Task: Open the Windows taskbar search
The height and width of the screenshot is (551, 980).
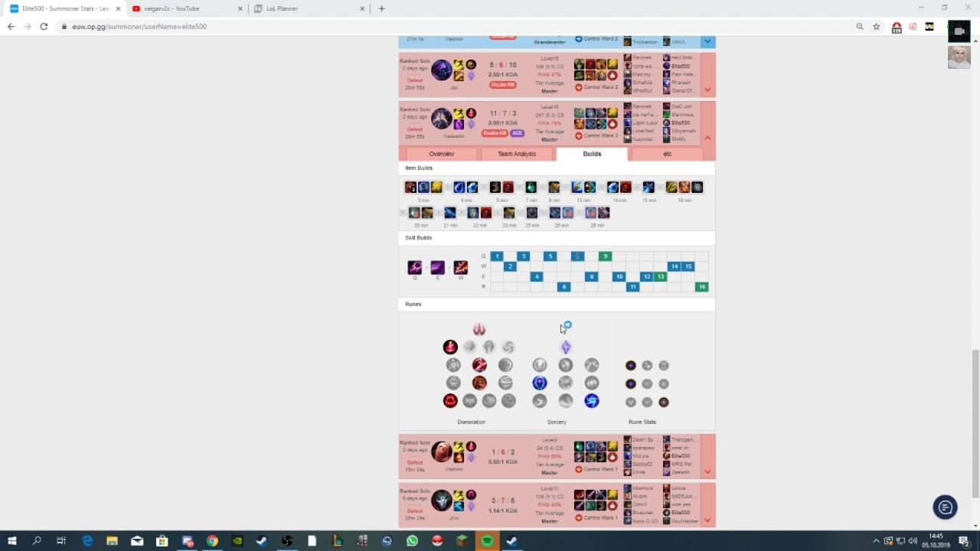Action: [x=37, y=541]
